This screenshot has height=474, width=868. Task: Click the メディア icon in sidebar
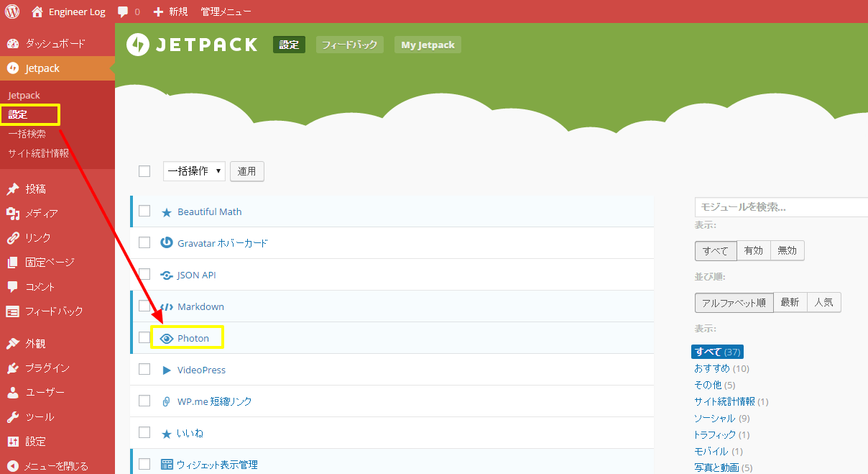(x=13, y=214)
